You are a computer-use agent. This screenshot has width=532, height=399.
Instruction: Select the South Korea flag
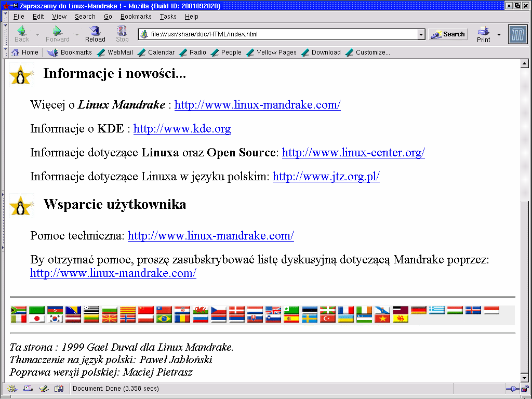click(x=55, y=318)
